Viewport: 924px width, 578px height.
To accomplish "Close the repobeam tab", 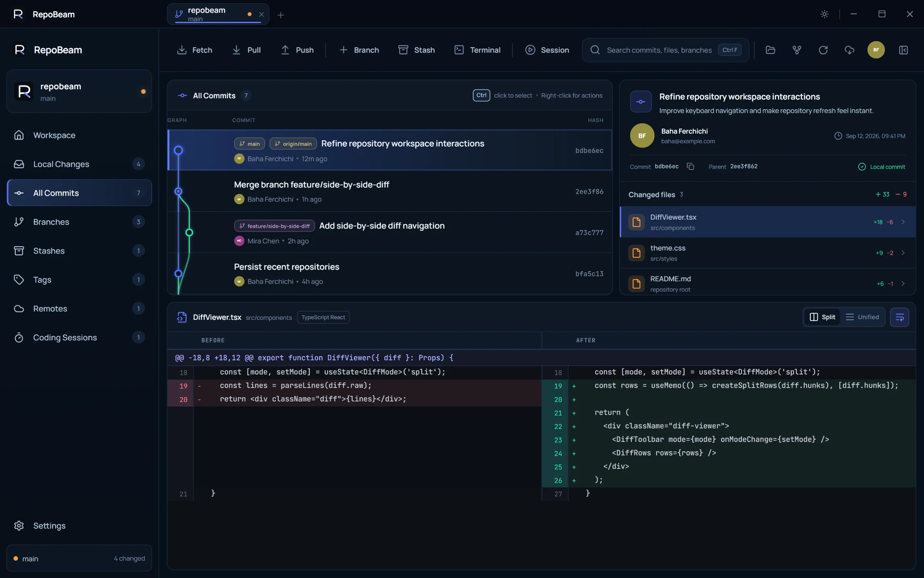I will click(261, 14).
